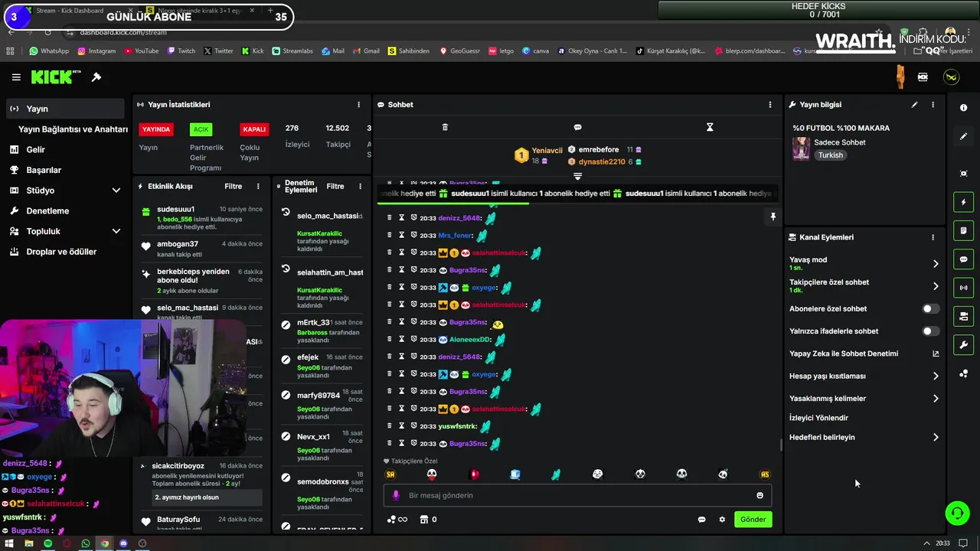This screenshot has width=980, height=551.
Task: Click stream category thumbnail beside Sadece Sohbet
Action: [x=801, y=148]
